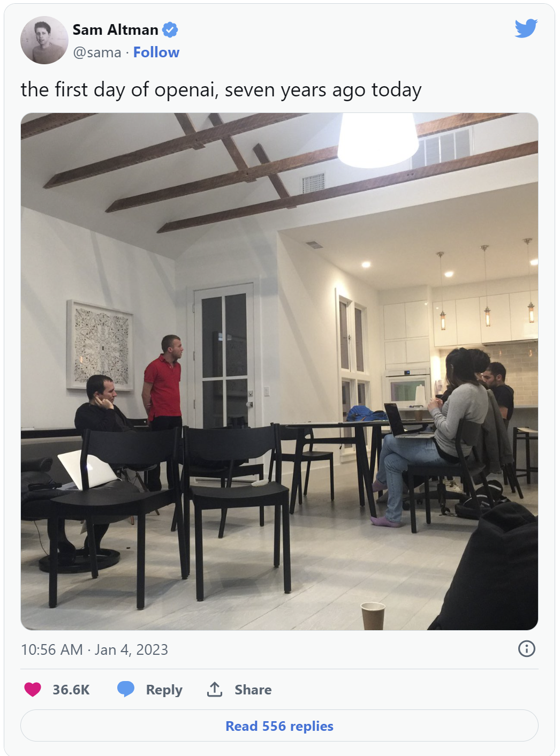Read 556 replies
Image resolution: width=560 pixels, height=756 pixels.
click(279, 726)
